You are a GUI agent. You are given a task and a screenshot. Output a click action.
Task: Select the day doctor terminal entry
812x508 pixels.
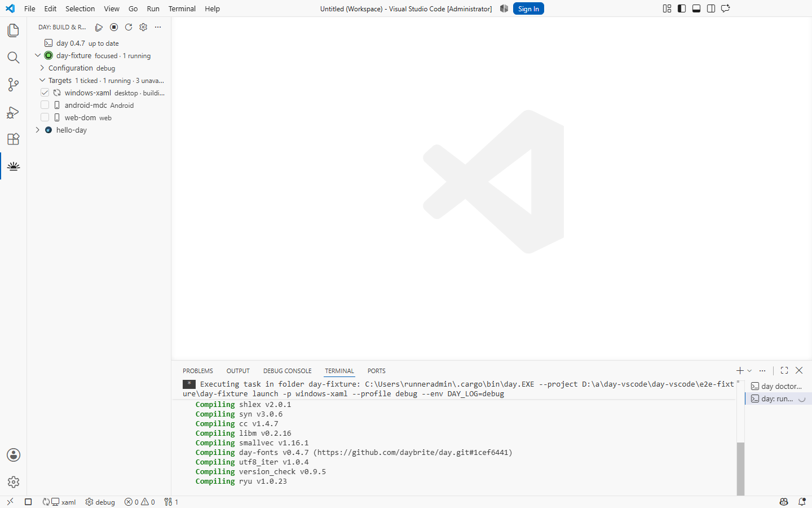click(778, 386)
